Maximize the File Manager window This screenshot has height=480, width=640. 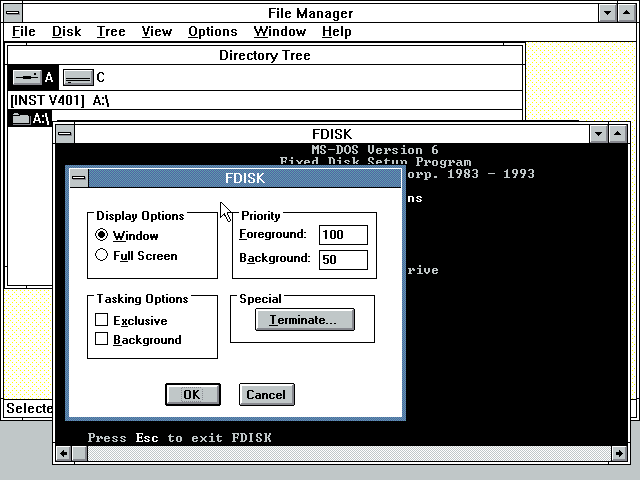[x=627, y=13]
